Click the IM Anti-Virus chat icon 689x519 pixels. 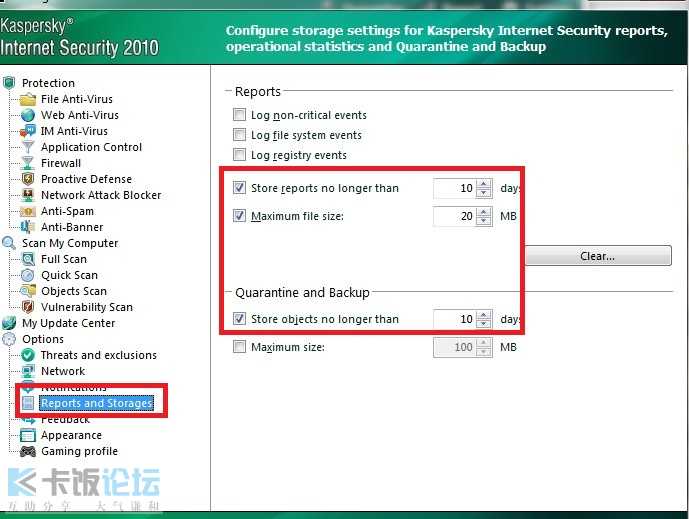pyautogui.click(x=28, y=131)
